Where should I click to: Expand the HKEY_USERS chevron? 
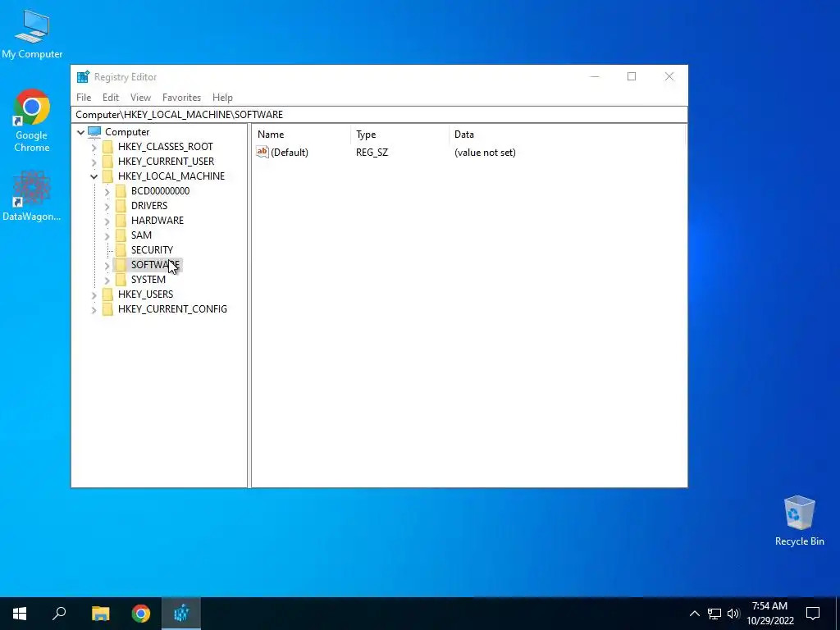click(94, 294)
